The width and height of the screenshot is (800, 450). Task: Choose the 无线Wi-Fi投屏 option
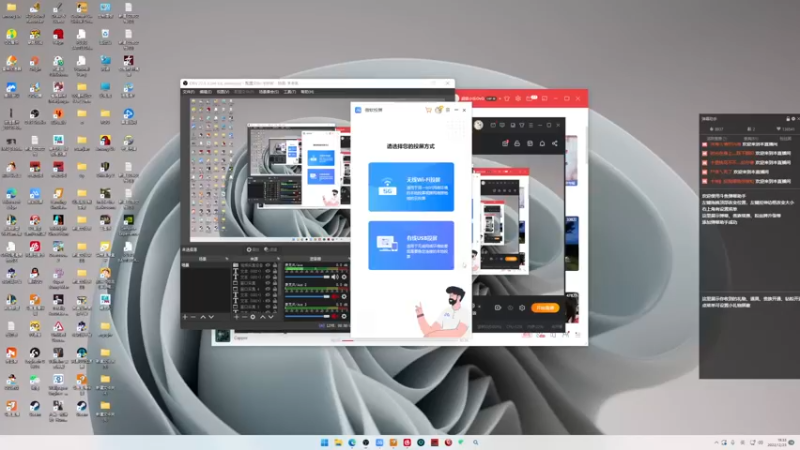pos(411,187)
